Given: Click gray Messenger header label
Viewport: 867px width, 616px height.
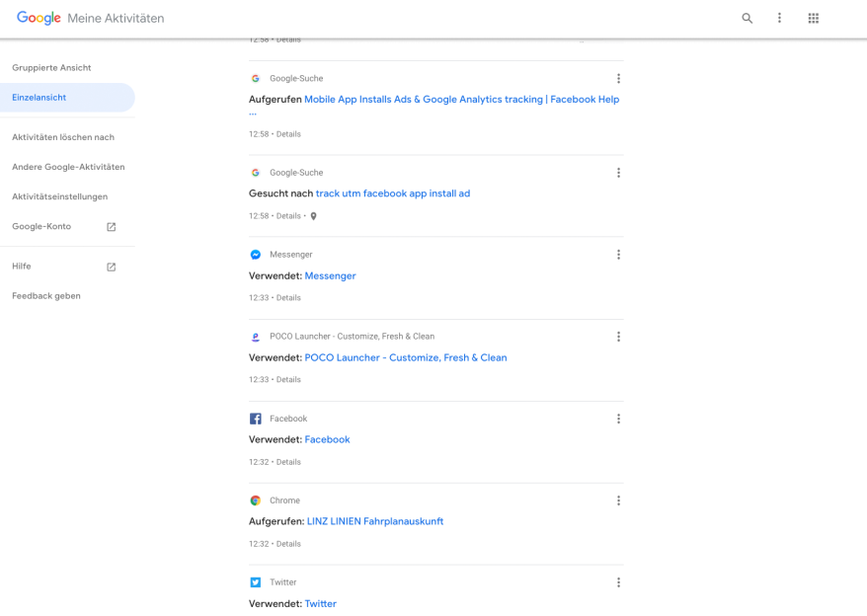Looking at the screenshot, I should pyautogui.click(x=291, y=255).
